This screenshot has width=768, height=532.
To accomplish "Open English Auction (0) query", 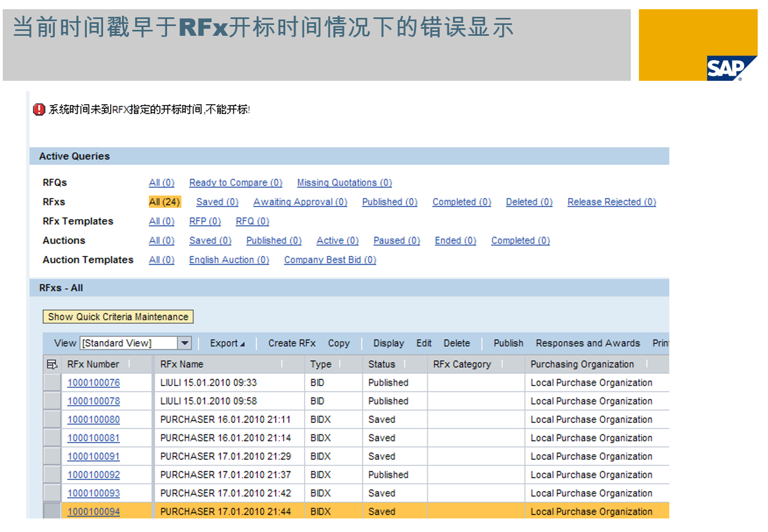I will 229,260.
